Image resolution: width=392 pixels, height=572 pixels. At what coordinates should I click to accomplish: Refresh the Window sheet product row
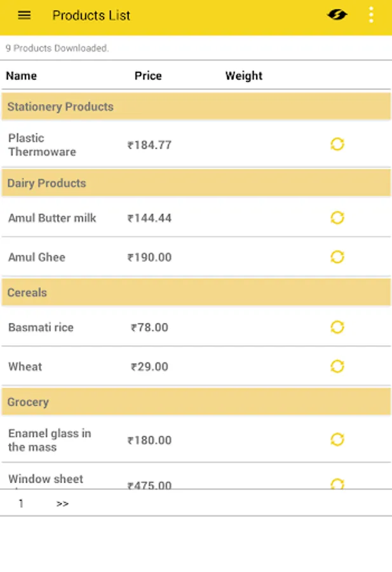point(337,484)
